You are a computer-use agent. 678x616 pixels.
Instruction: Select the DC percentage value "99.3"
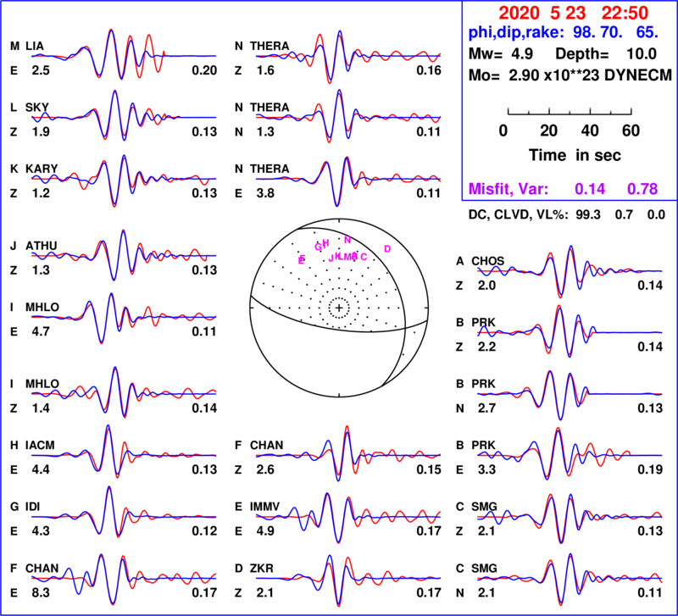tap(588, 214)
